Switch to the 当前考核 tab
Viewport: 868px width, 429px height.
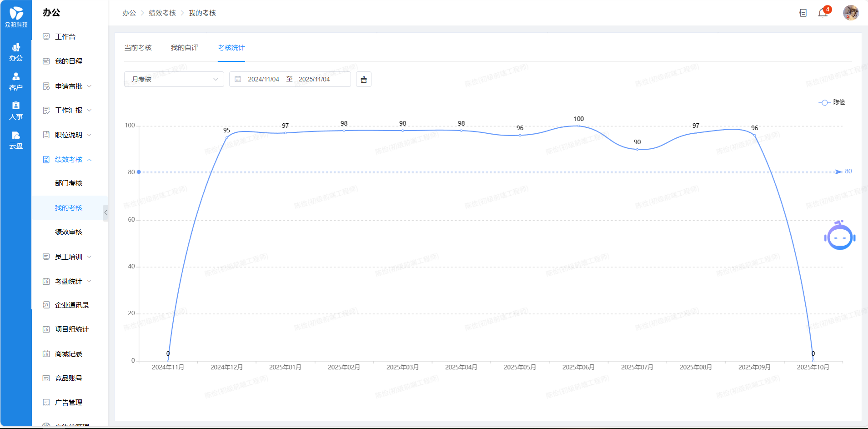click(x=138, y=48)
